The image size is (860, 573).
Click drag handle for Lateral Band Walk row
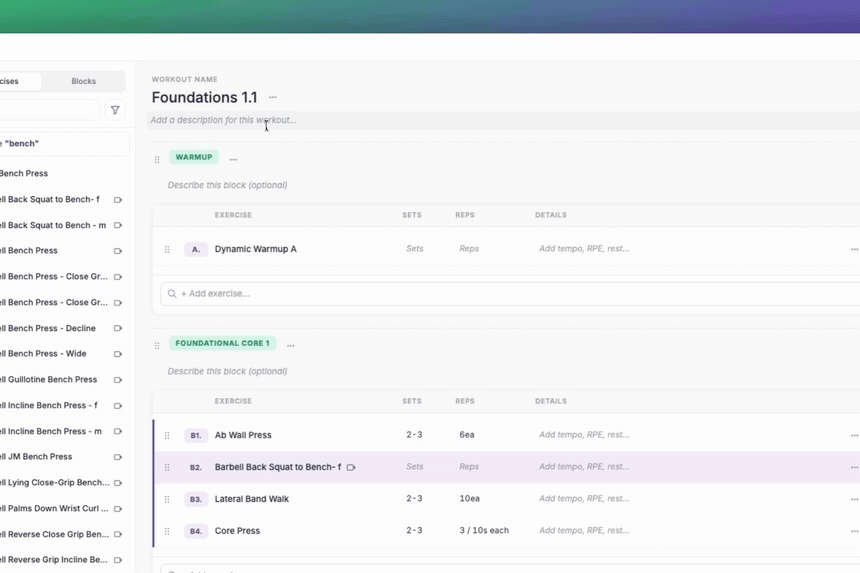tap(167, 500)
